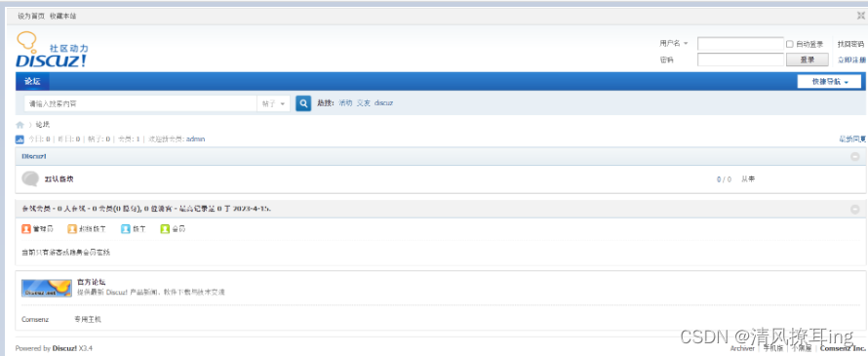Click the grey speech-bubble forum icon
Image resolution: width=868 pixels, height=356 pixels.
coord(30,178)
